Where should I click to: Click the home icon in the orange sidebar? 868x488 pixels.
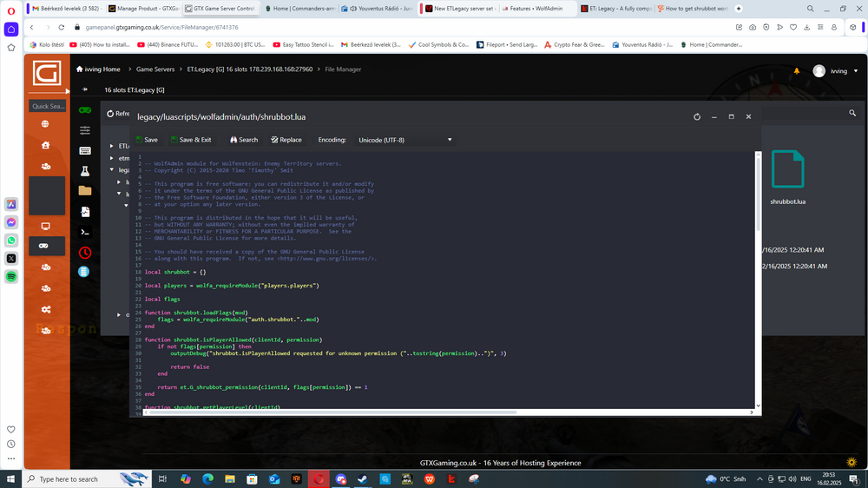click(45, 145)
